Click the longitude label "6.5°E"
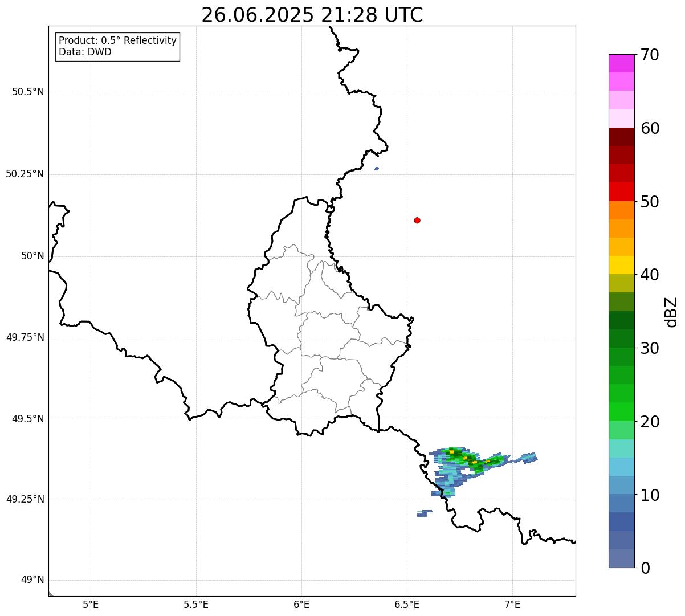685x616 pixels. click(407, 604)
